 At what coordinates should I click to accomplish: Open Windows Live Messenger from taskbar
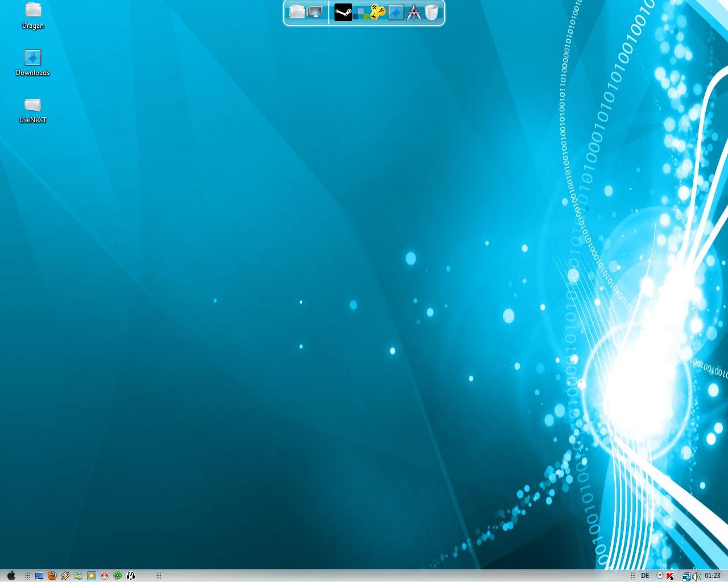pyautogui.click(x=78, y=576)
